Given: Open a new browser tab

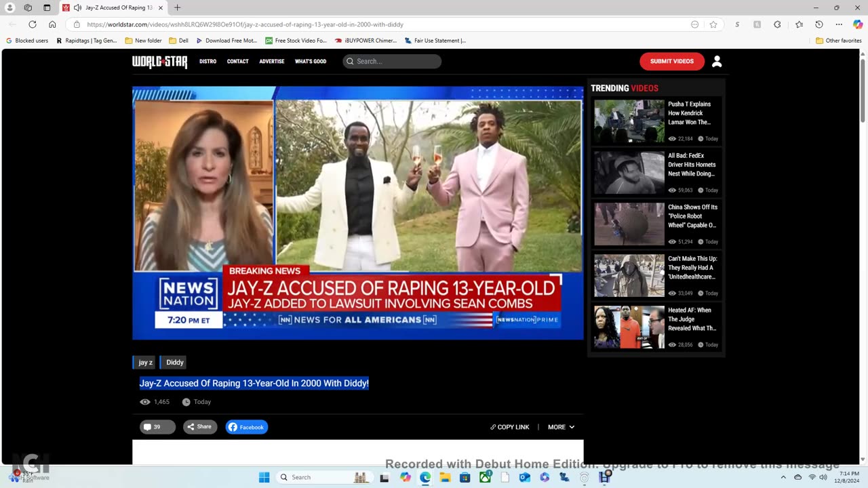Looking at the screenshot, I should pos(177,7).
